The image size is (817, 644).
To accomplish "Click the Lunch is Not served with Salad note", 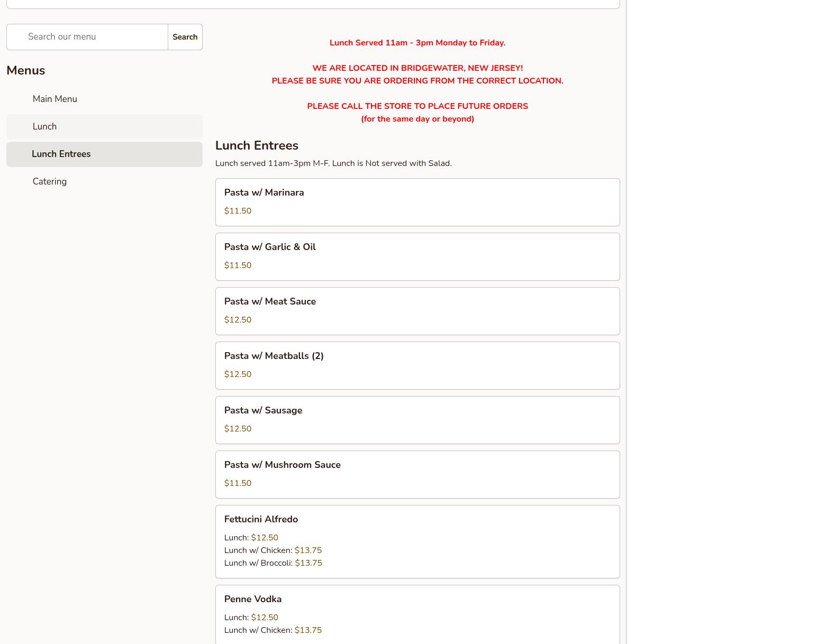I will pyautogui.click(x=392, y=163).
